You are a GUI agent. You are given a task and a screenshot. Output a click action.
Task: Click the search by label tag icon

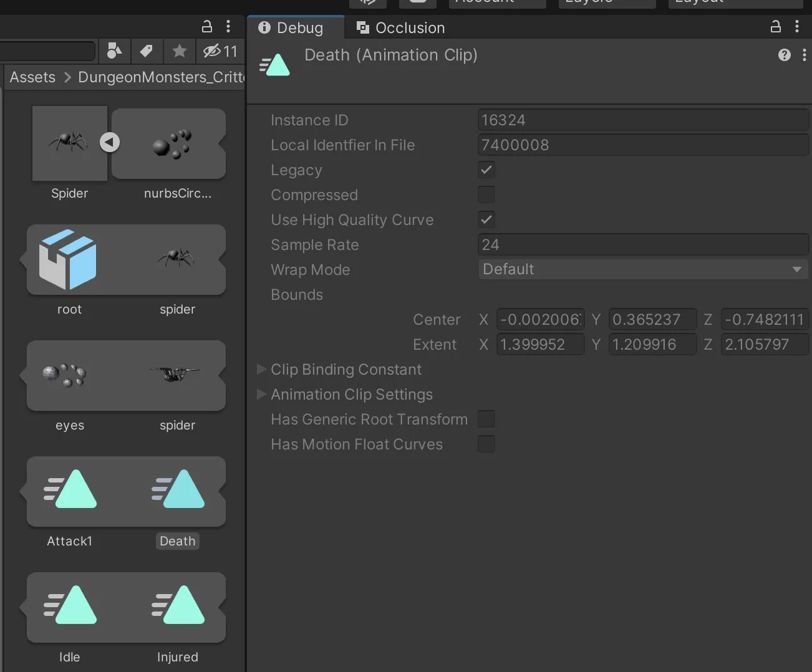pos(147,51)
